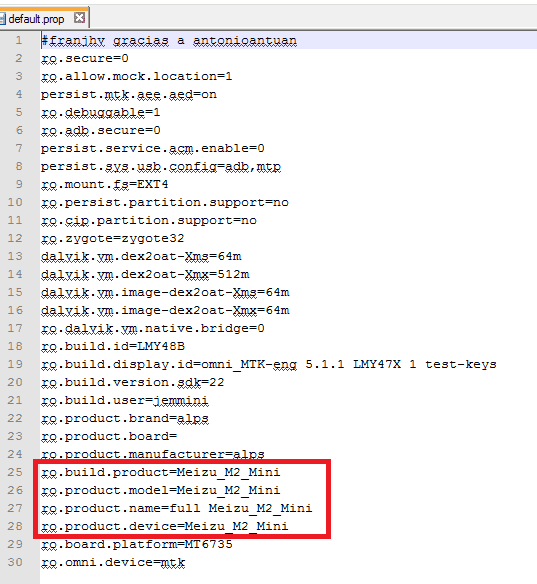Click line number 1 in the margin
The image size is (537, 584).
[x=19, y=40]
